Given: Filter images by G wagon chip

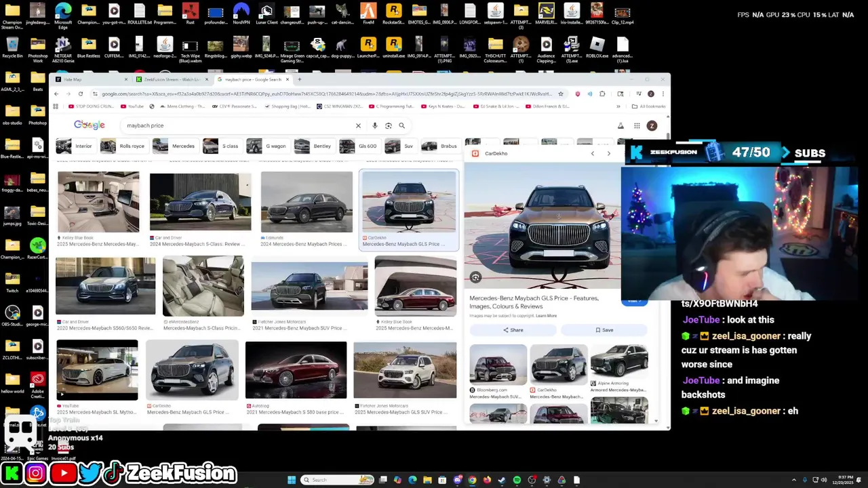Looking at the screenshot, I should [267, 146].
